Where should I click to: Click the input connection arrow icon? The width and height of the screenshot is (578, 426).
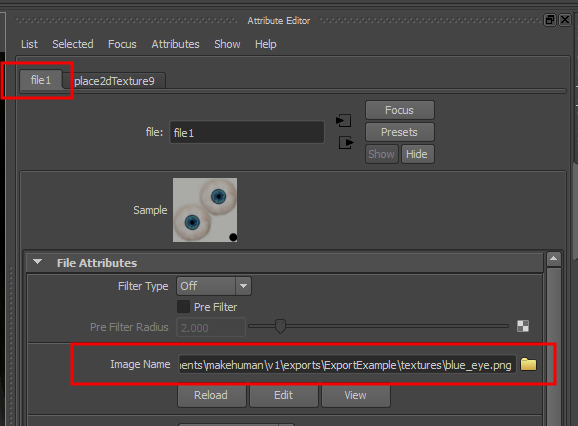tap(344, 121)
